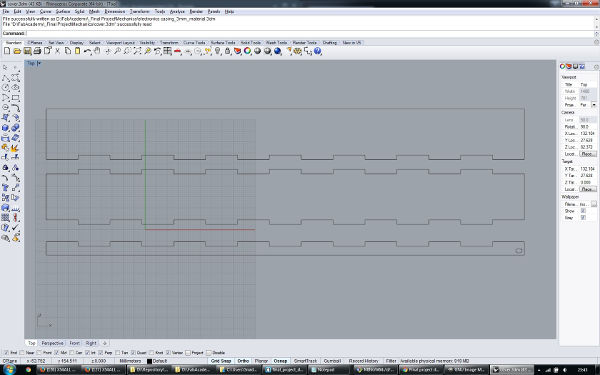Click the wallpaper Filename browse button
Image resolution: width=600 pixels, height=375 pixels.
[594, 204]
